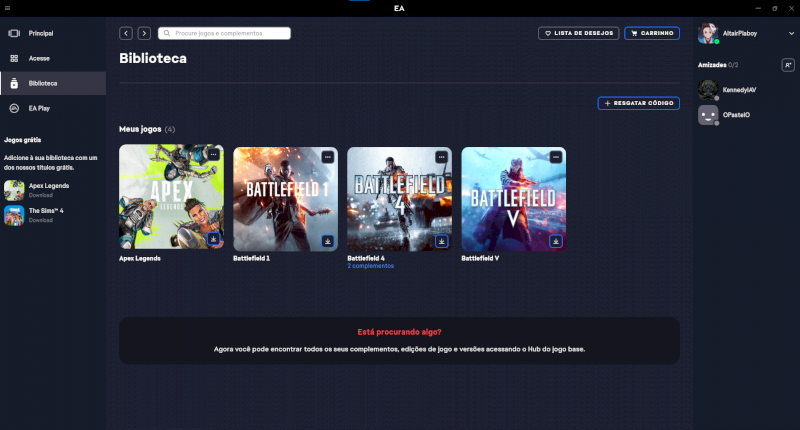
Task: Open Apex Legends options menu (three dots)
Action: click(213, 154)
